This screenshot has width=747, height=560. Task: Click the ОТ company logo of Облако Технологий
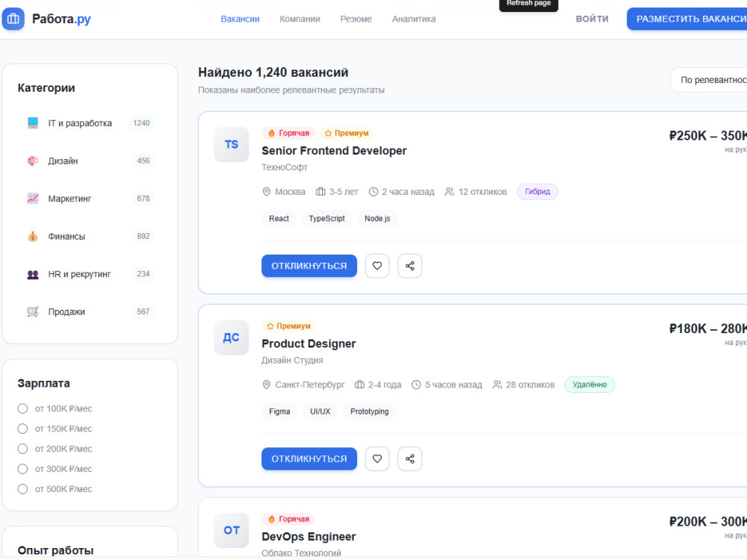(x=231, y=530)
